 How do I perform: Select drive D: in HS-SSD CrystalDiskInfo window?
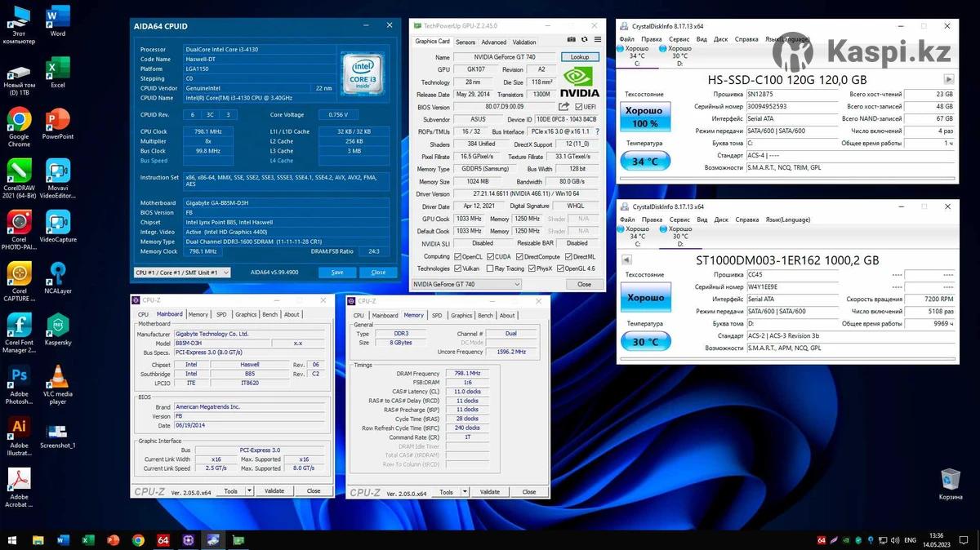click(679, 56)
